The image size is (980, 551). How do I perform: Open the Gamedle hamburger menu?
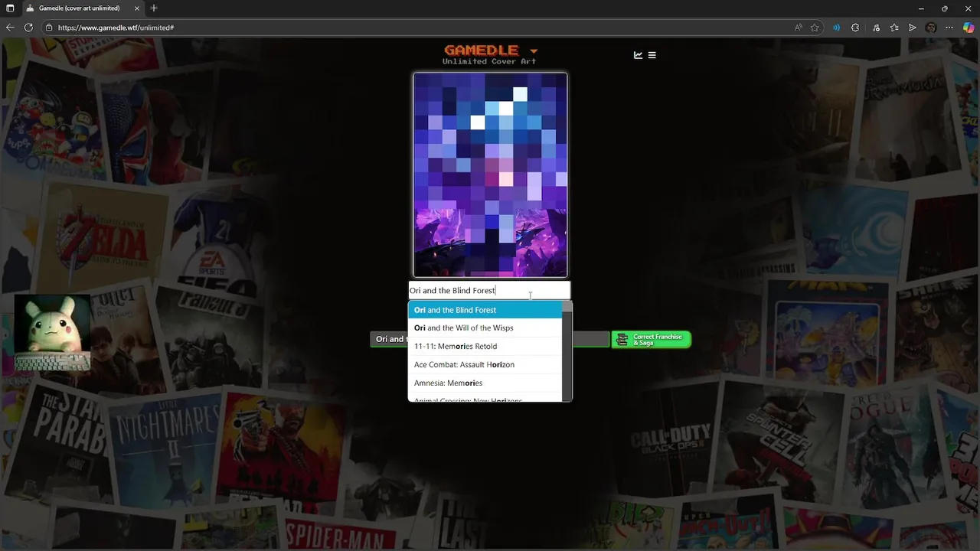pos(652,55)
